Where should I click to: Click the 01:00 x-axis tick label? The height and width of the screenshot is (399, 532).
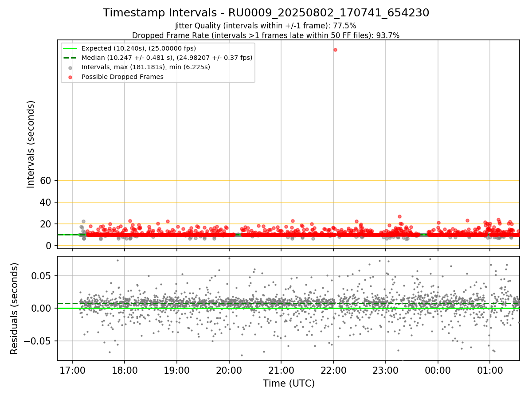coord(490,370)
